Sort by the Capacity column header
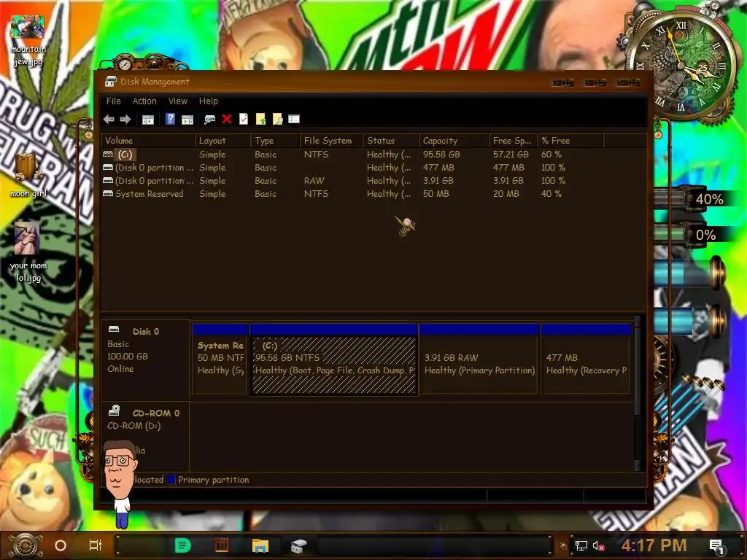747x560 pixels. [x=454, y=141]
